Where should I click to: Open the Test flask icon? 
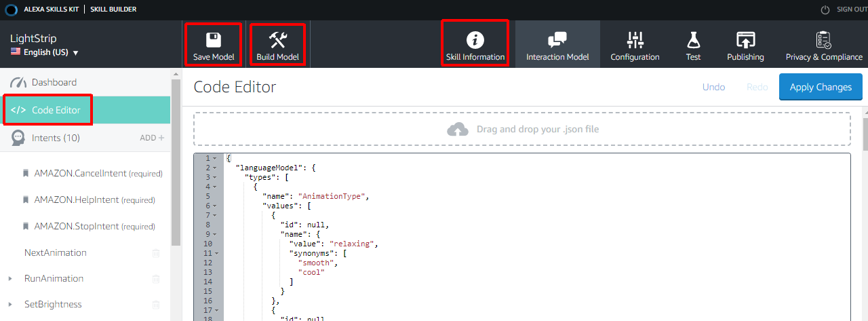point(693,39)
